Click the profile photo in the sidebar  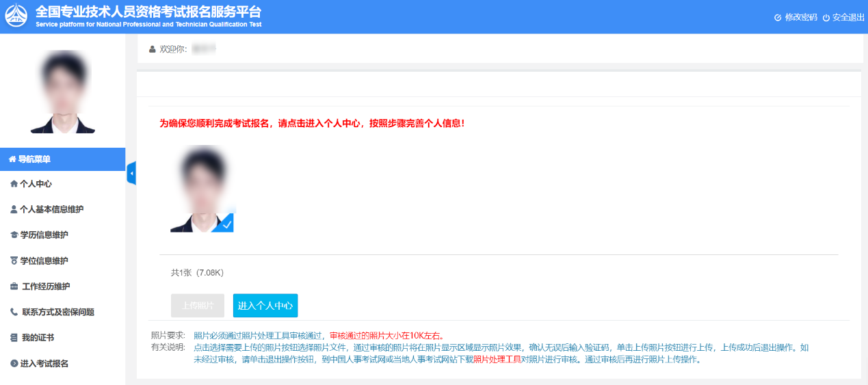[x=63, y=91]
